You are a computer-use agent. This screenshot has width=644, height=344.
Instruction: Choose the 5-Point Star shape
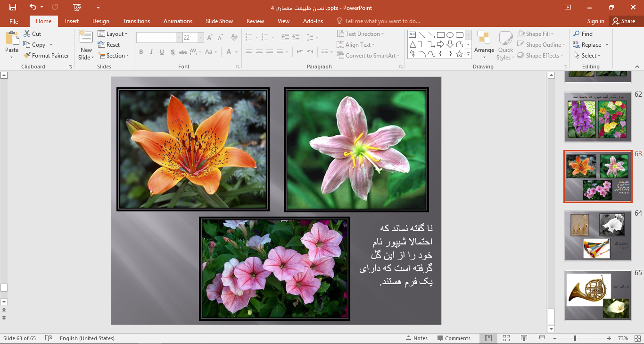[459, 54]
